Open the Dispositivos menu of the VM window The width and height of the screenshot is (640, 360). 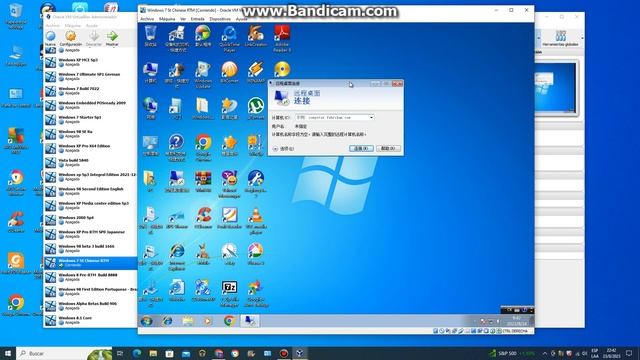click(220, 19)
